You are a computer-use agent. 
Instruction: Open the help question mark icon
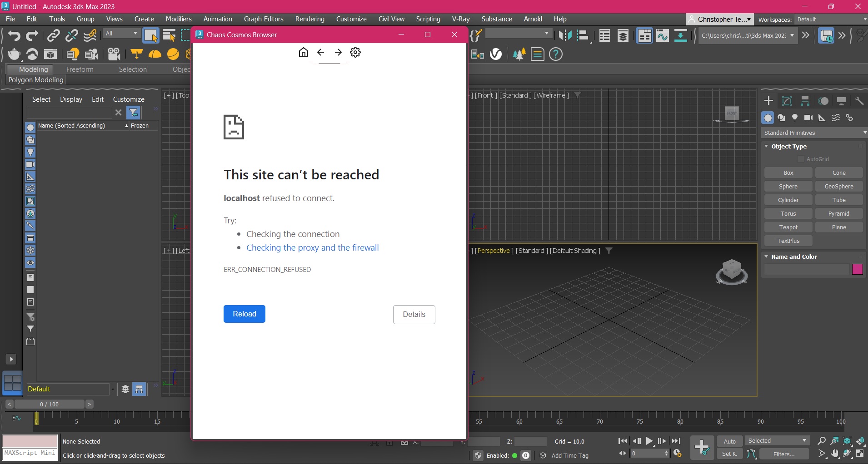(556, 54)
